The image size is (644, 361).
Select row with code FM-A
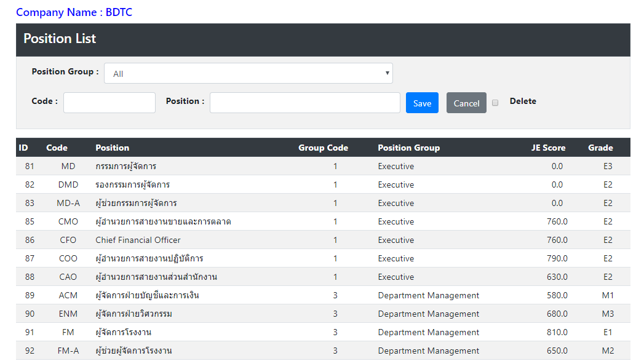click(323, 351)
